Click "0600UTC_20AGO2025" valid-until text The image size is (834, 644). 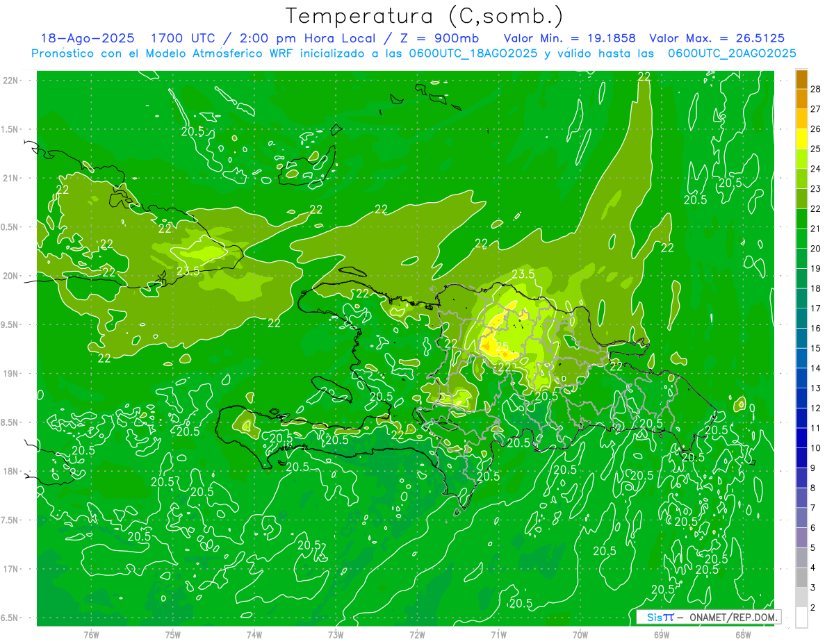click(732, 53)
